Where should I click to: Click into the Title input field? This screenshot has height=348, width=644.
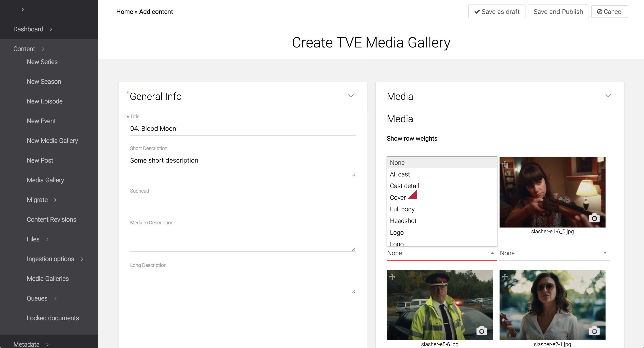242,129
